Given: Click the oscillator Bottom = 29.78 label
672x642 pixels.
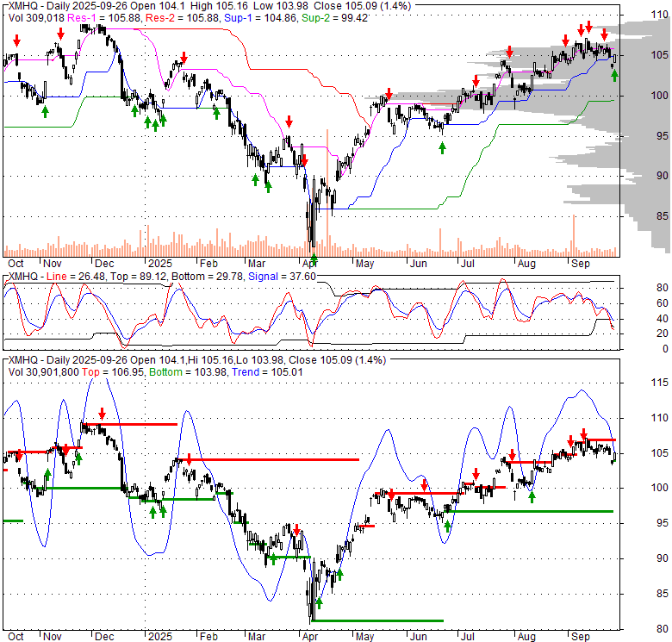Looking at the screenshot, I should click(208, 277).
